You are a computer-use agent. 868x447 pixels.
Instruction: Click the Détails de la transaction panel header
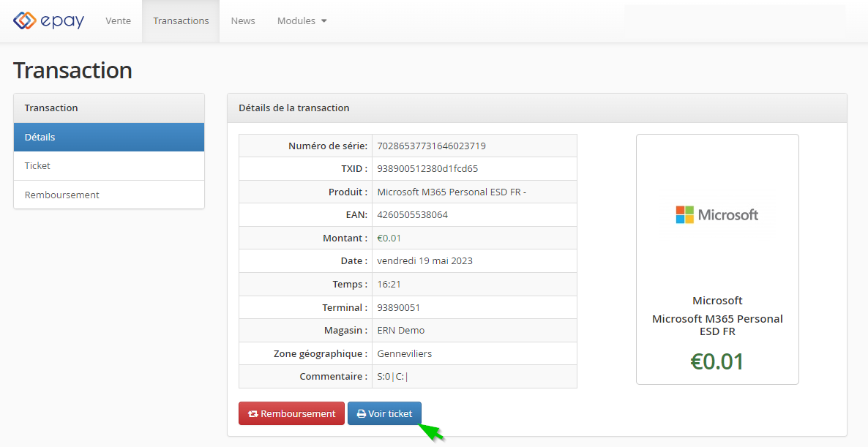pos(537,108)
